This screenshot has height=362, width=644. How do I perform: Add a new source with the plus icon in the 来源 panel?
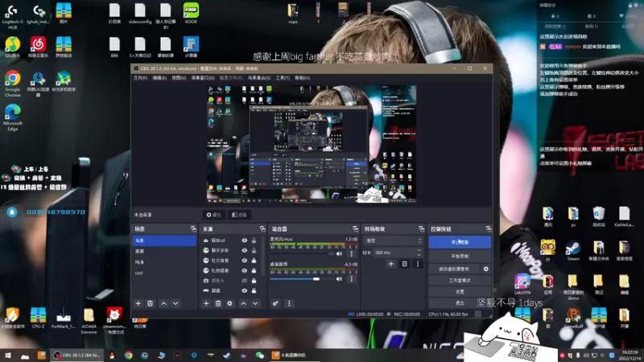click(x=206, y=303)
